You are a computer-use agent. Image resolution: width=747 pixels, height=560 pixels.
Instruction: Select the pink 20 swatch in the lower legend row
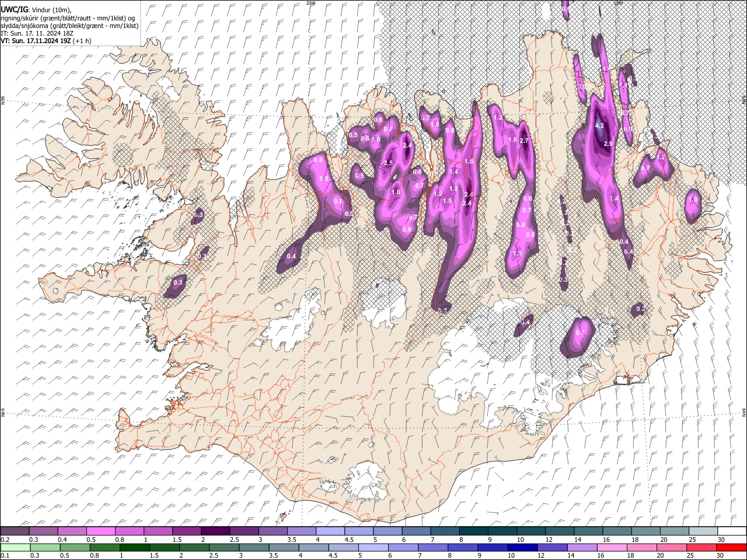(671, 547)
